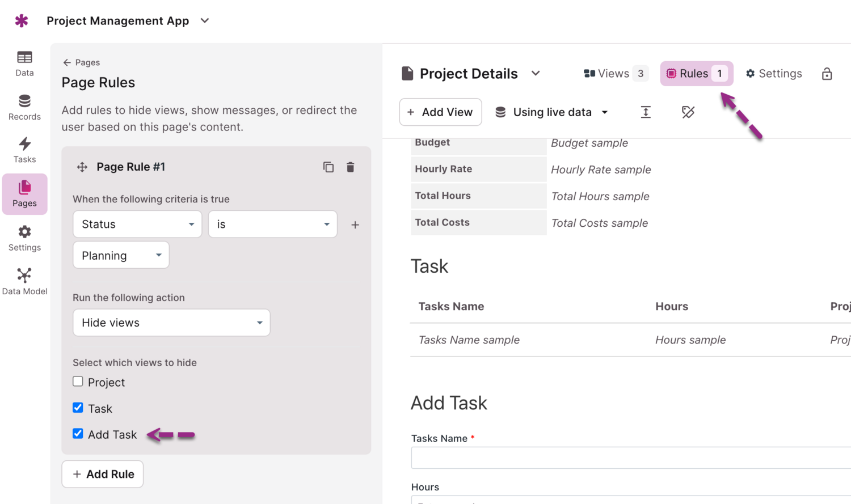The width and height of the screenshot is (851, 504).
Task: Check the Project view checkbox
Action: 78,382
